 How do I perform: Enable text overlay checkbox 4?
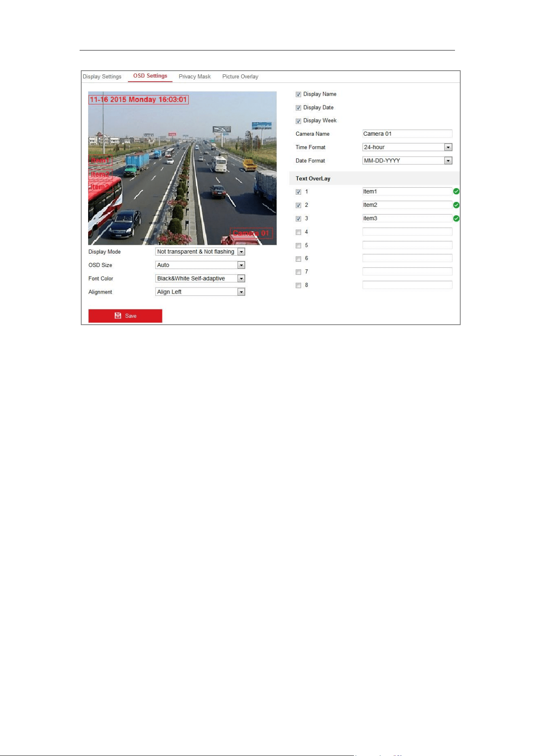[x=298, y=232]
